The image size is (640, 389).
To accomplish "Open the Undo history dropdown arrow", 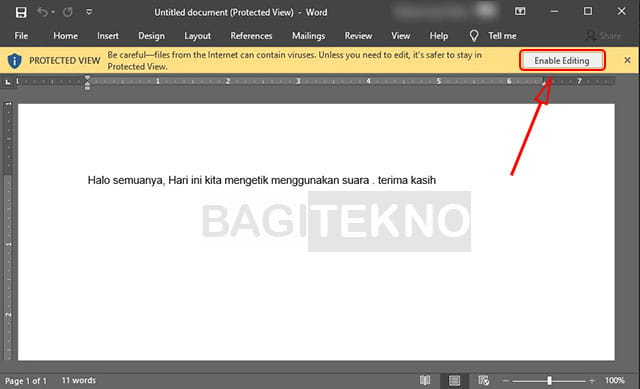I will coord(53,12).
